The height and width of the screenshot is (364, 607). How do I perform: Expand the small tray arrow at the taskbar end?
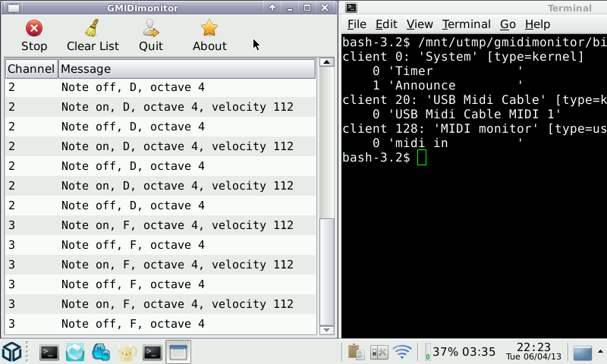tap(600, 351)
